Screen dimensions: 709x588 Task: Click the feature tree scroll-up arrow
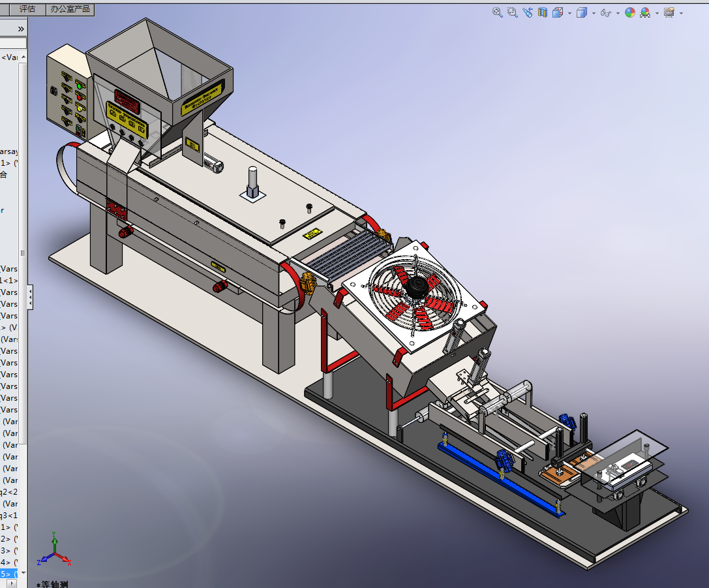pos(23,57)
